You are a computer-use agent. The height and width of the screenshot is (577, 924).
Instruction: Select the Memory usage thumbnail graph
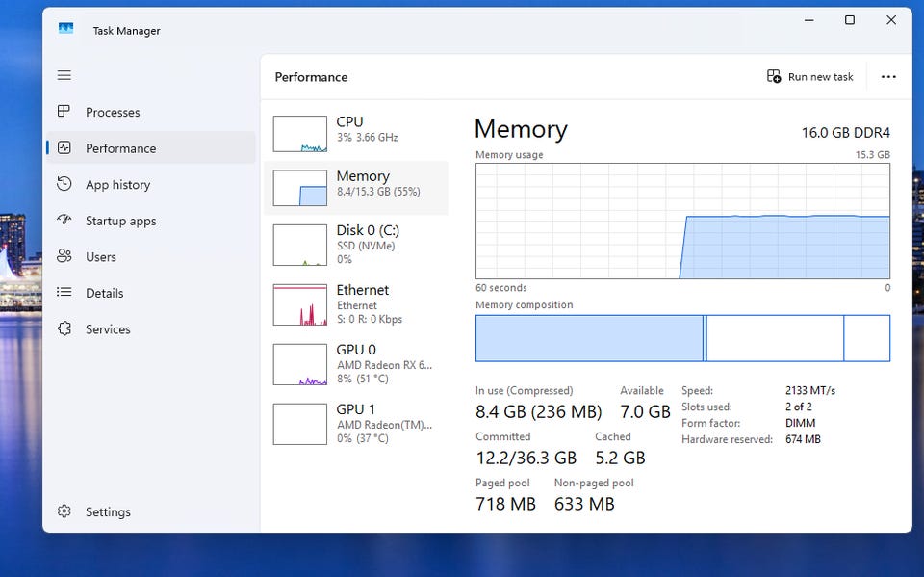tap(300, 188)
